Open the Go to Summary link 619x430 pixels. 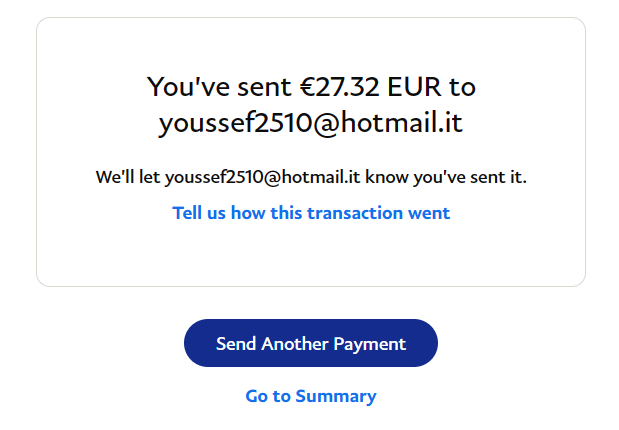click(310, 396)
